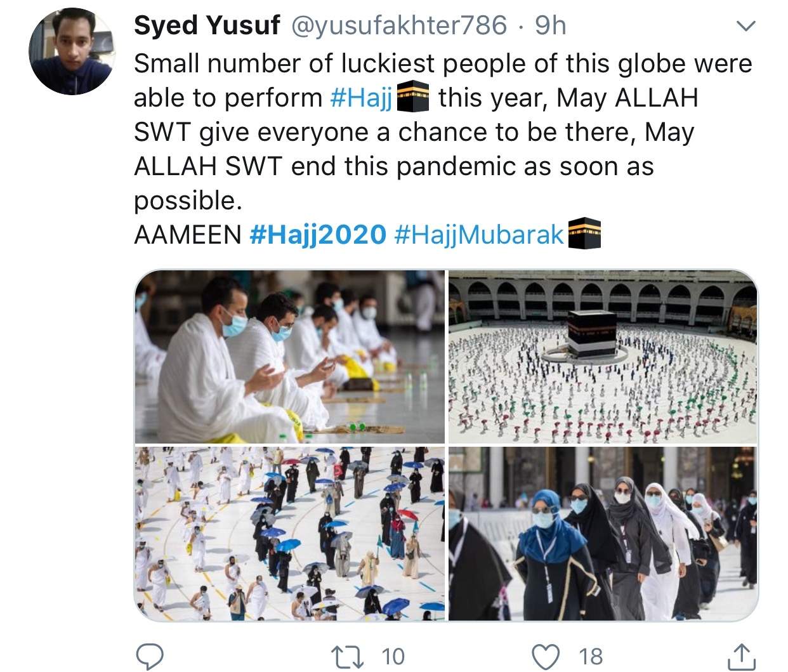Image resolution: width=788 pixels, height=672 pixels.
Task: Open the Kaaba aerial view photo
Action: coord(603,357)
